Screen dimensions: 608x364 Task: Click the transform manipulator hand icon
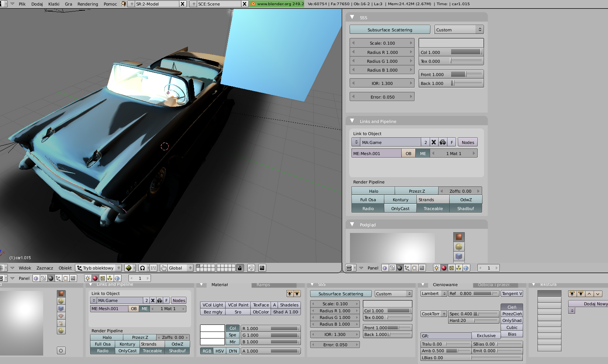pyautogui.click(x=164, y=268)
